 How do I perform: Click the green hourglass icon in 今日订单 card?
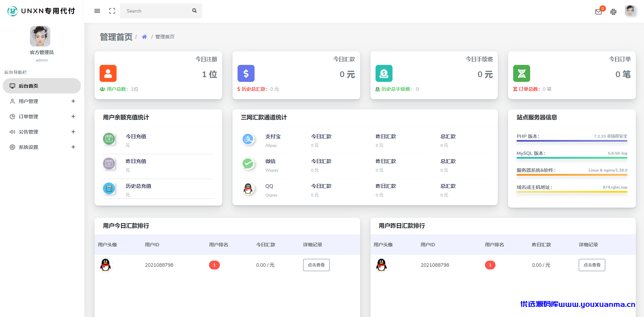pos(522,73)
